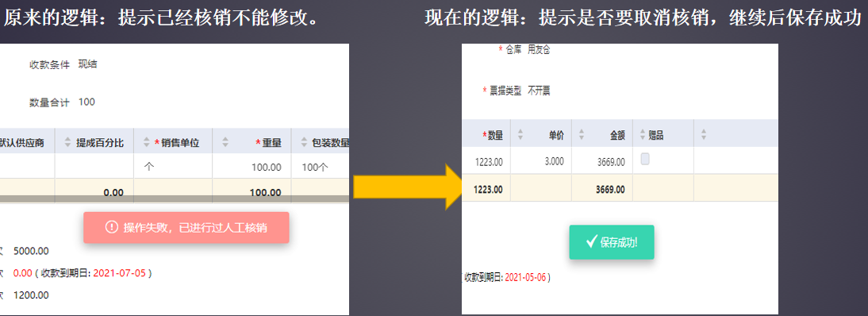This screenshot has width=868, height=316.
Task: Select the 数量 column header
Action: 493,134
